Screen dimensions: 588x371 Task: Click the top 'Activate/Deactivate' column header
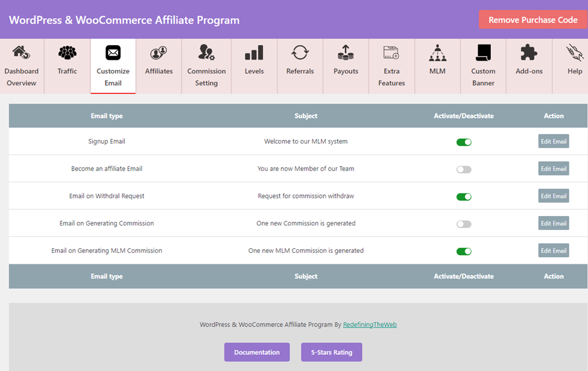point(464,116)
